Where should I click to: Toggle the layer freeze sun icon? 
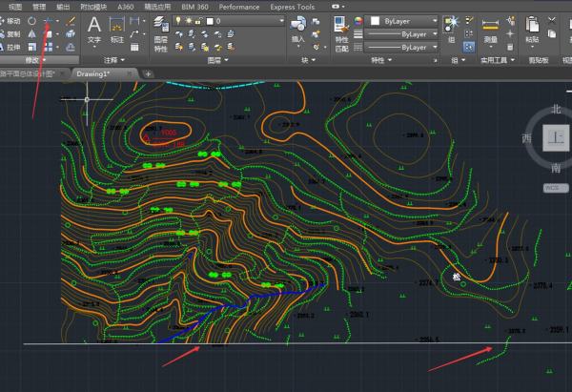[x=188, y=20]
